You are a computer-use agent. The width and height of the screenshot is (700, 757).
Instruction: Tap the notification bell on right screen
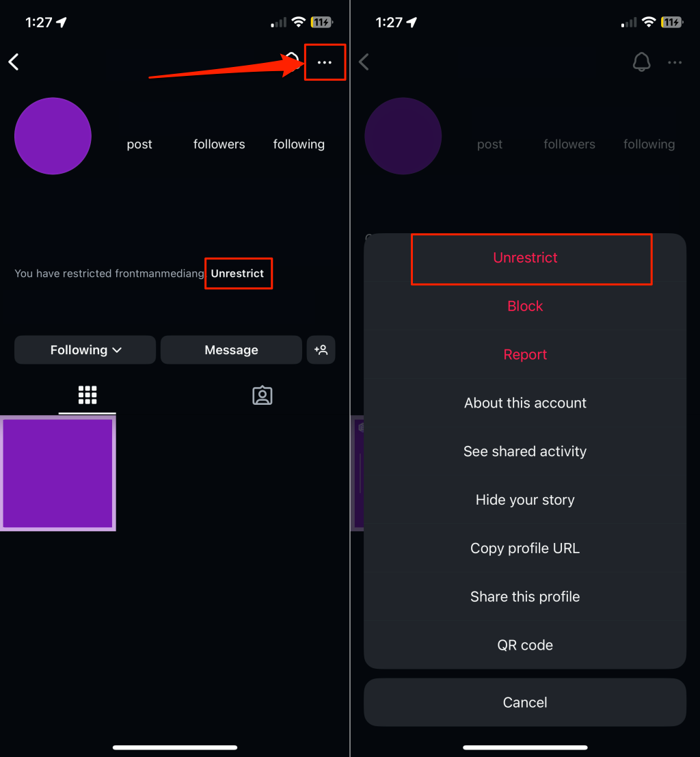pos(642,62)
